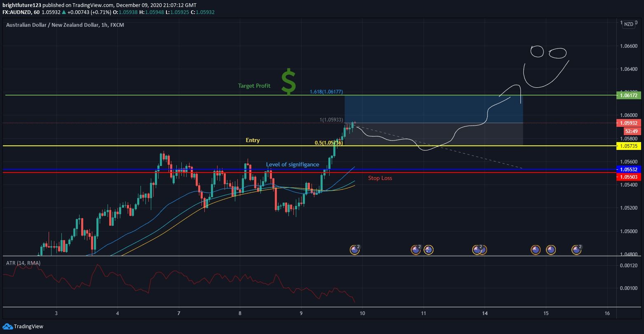Click the 0.00120 ATR axis value

point(628,266)
